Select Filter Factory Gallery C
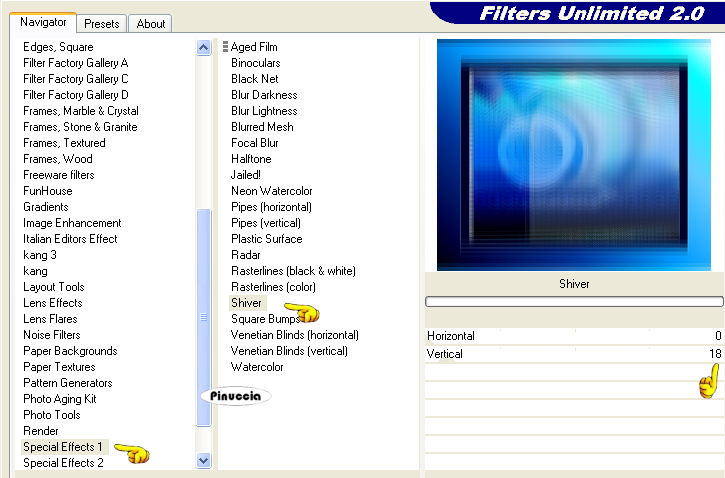Viewport: 725px width, 478px height. click(76, 79)
